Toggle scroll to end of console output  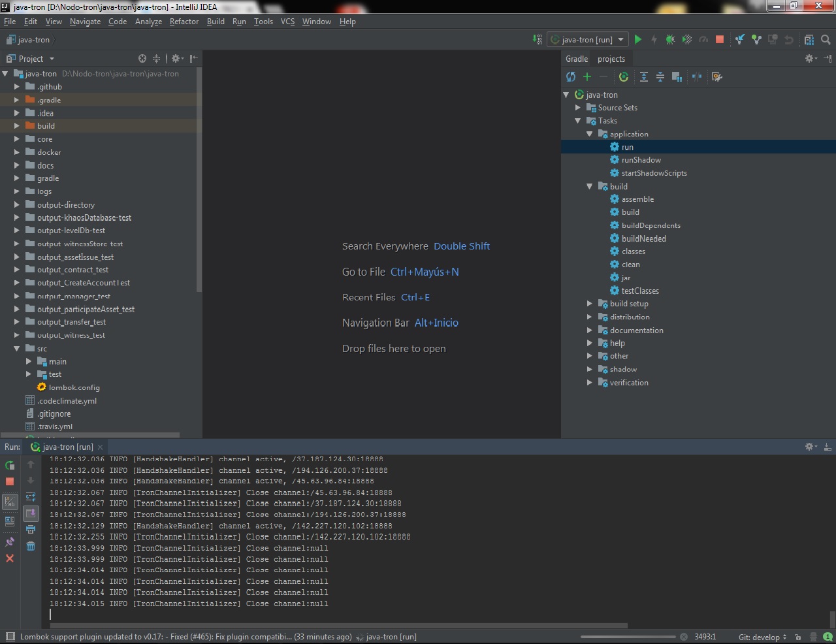31,513
